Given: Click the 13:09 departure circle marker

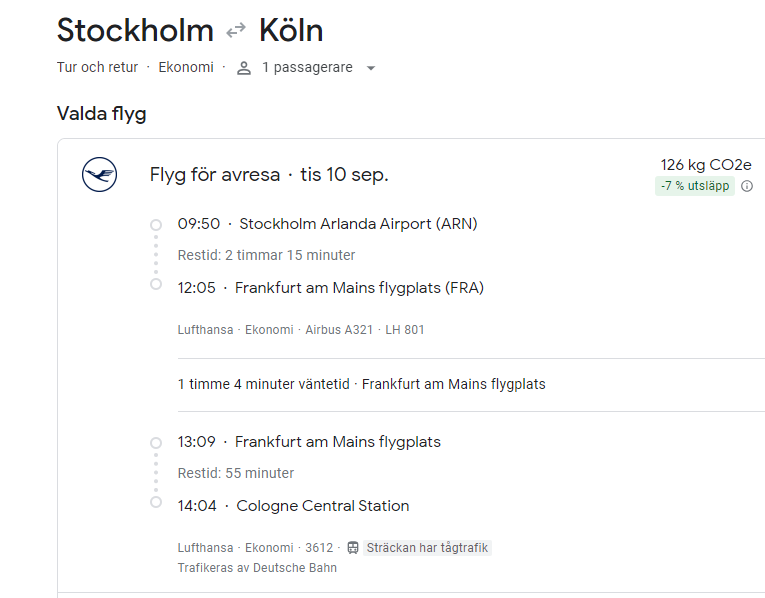Looking at the screenshot, I should (x=156, y=442).
